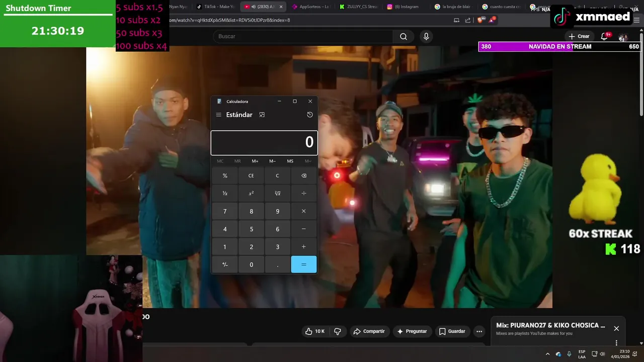
Task: Click the Preguntar button
Action: pyautogui.click(x=412, y=331)
